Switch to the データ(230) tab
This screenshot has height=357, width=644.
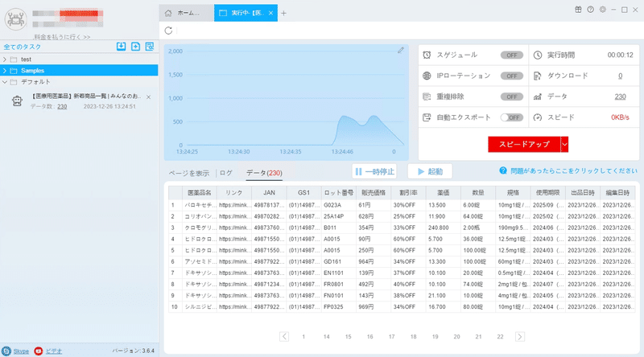pos(264,173)
